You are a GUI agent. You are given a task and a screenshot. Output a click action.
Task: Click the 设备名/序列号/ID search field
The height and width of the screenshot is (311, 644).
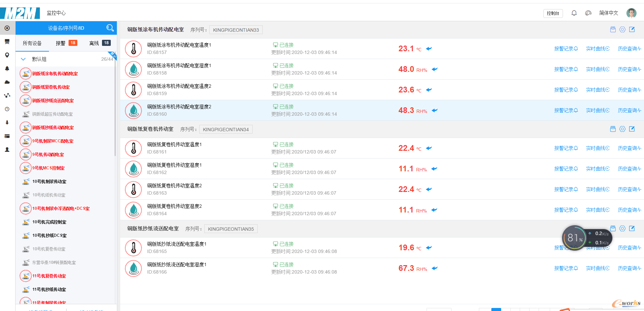66,28
